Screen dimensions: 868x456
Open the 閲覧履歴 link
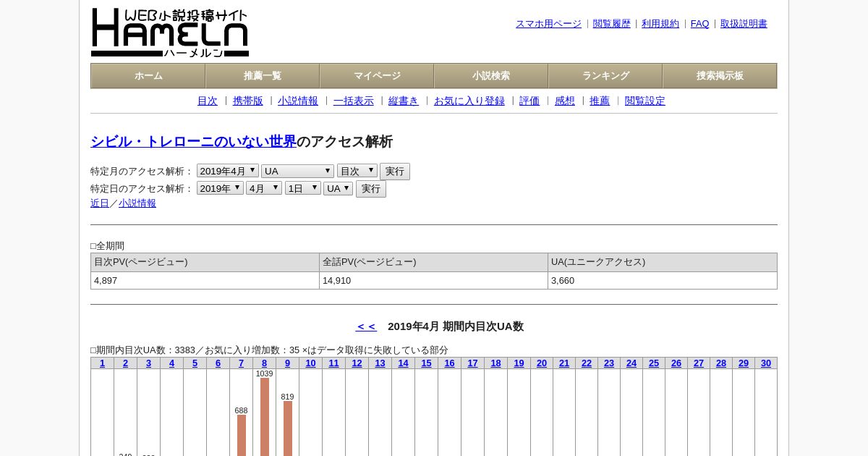[612, 24]
